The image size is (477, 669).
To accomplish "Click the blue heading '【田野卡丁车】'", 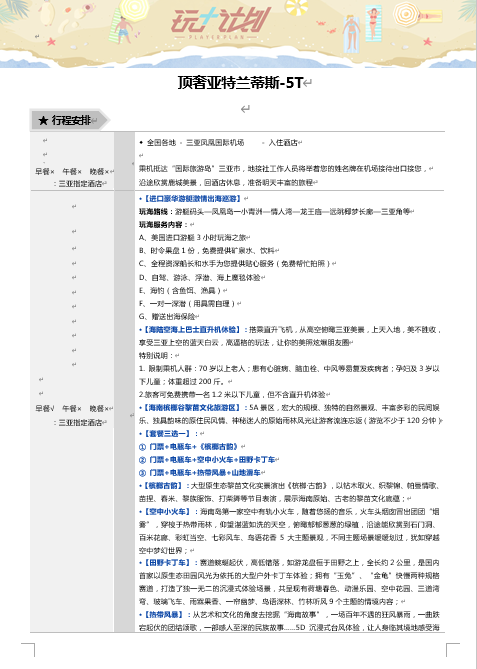I will (x=167, y=563).
